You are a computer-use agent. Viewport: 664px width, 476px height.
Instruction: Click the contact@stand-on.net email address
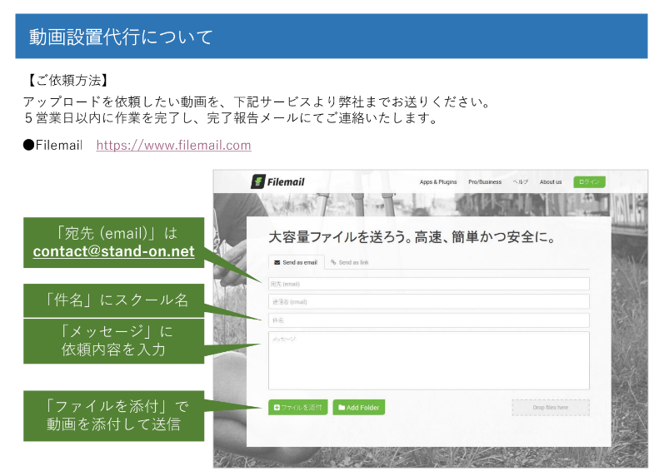[x=113, y=252]
